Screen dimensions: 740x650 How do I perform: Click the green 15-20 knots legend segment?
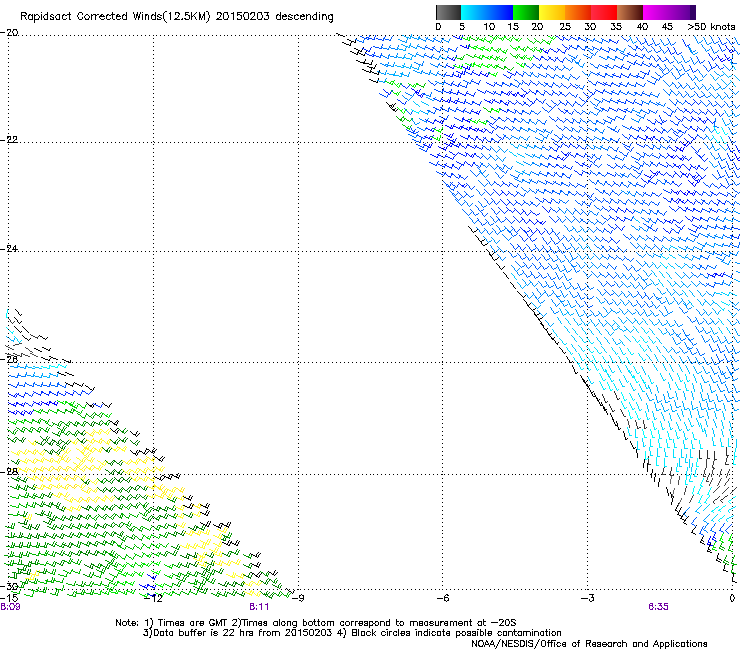click(526, 12)
